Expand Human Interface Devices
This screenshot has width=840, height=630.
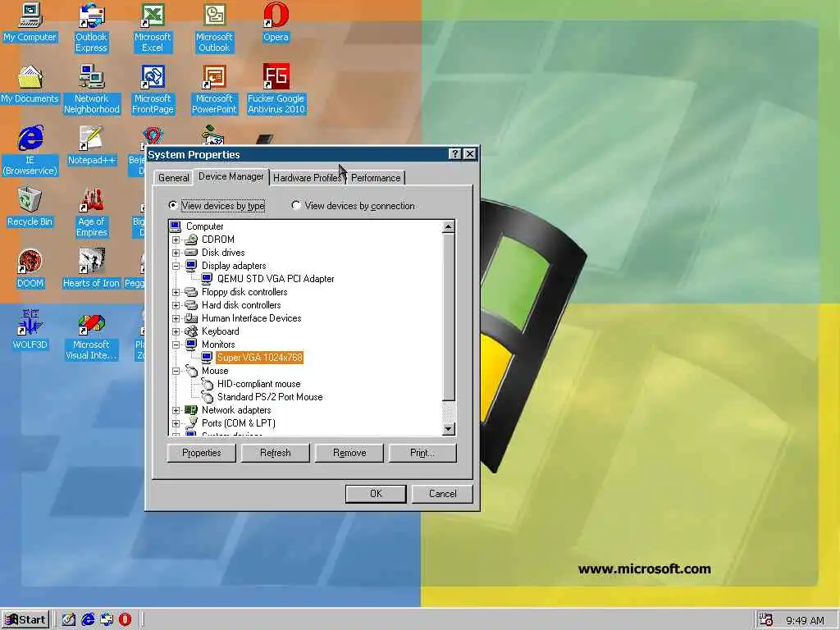coord(176,318)
